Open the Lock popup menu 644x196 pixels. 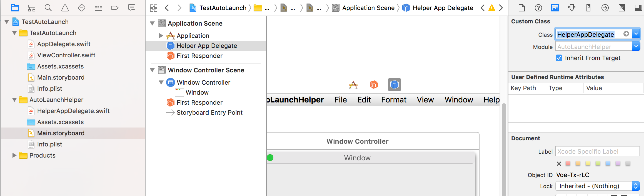(597, 186)
